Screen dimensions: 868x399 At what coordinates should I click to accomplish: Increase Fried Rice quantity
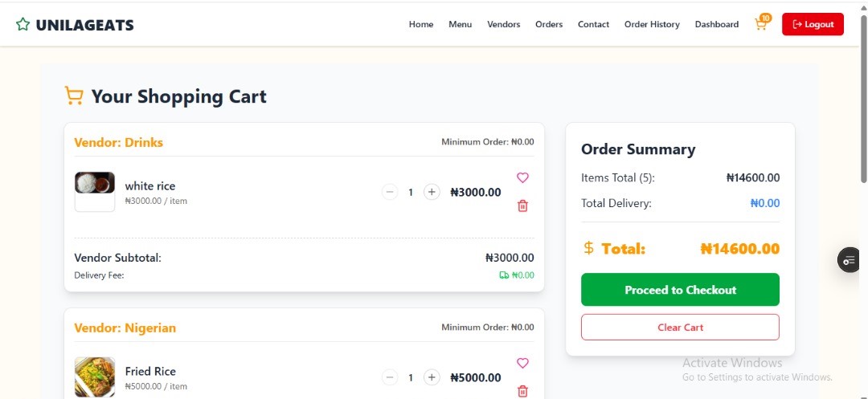tap(432, 377)
